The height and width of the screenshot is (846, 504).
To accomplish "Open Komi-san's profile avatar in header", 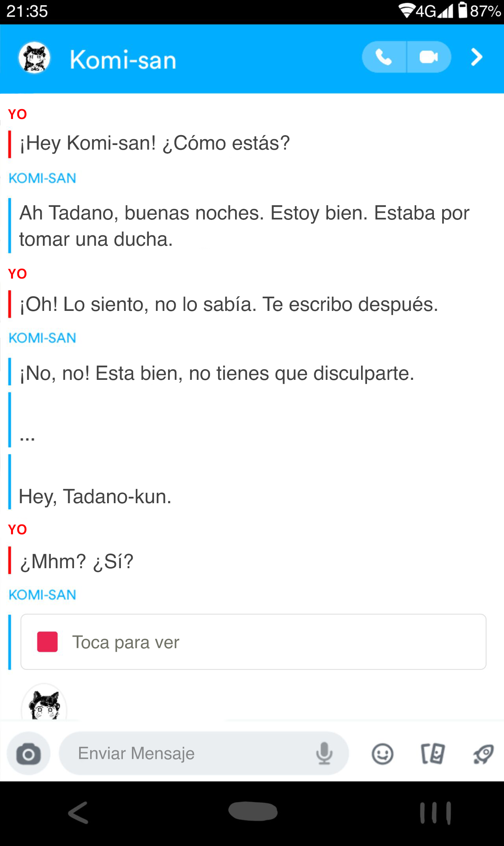I will (x=35, y=58).
